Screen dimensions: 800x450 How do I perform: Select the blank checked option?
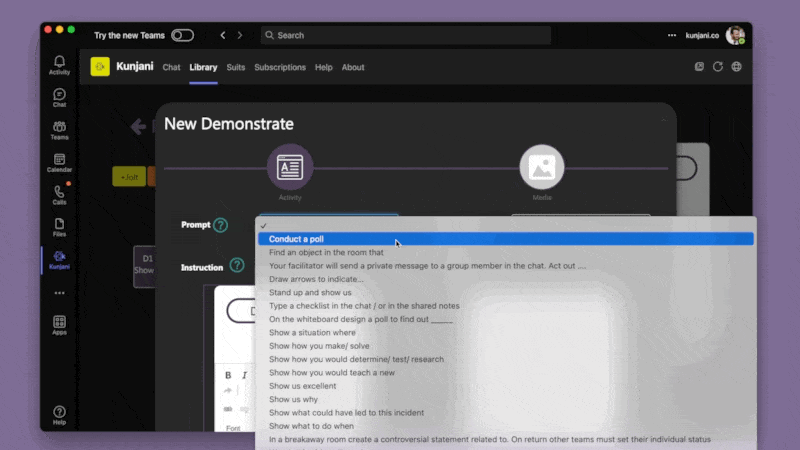click(506, 226)
